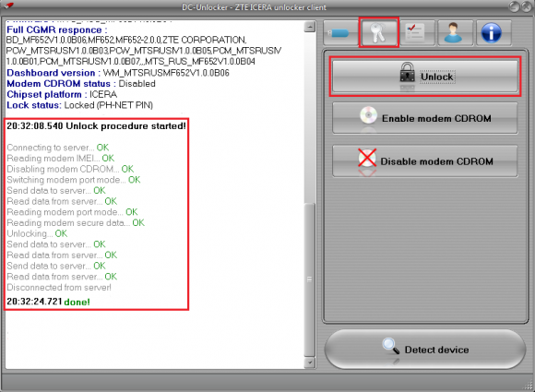Click the window resize grip corner
Screen dimensions: 535x392
(529, 386)
